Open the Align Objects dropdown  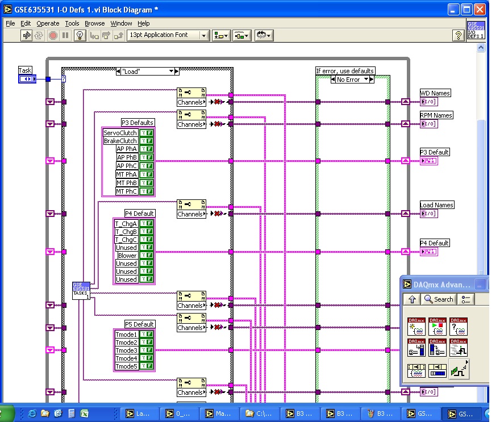tap(221, 35)
